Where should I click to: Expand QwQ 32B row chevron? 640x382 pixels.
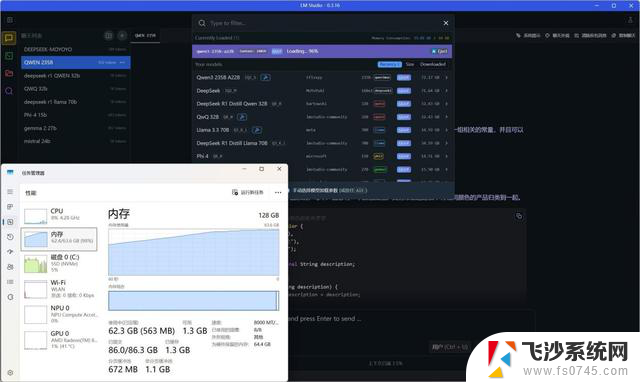tap(447, 117)
